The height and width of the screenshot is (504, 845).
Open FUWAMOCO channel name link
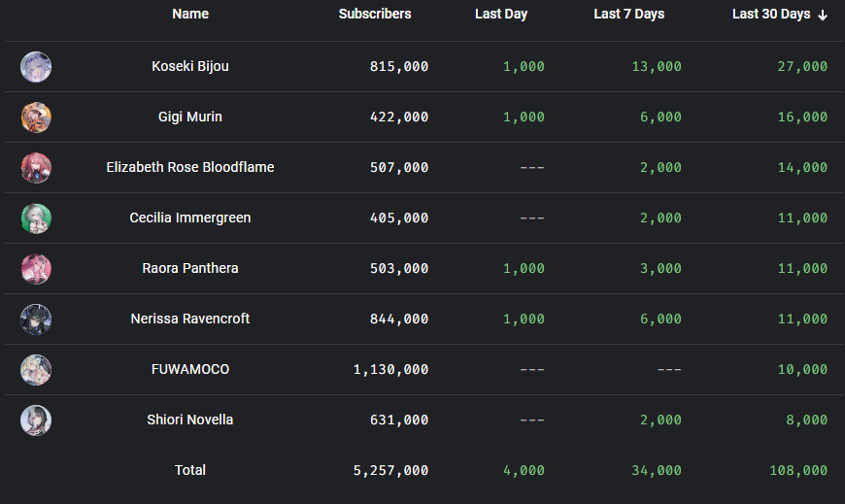point(190,369)
